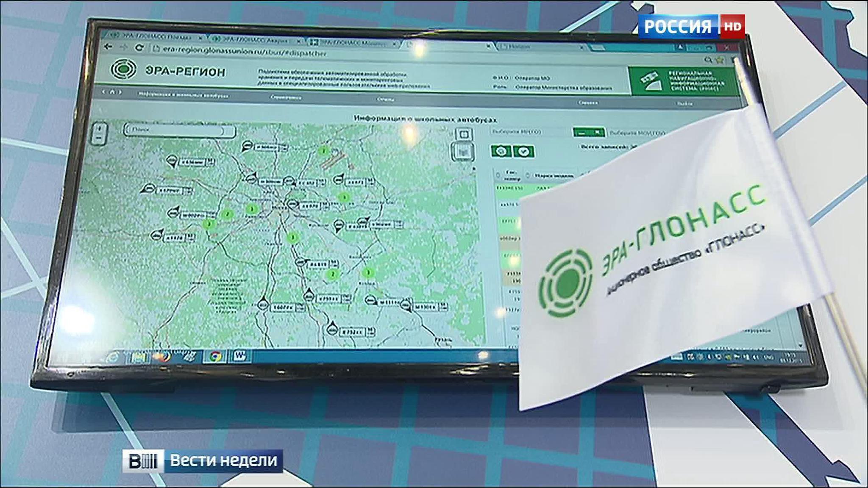Click 'Выход' to log out
This screenshot has height=488, width=868.
[x=685, y=104]
